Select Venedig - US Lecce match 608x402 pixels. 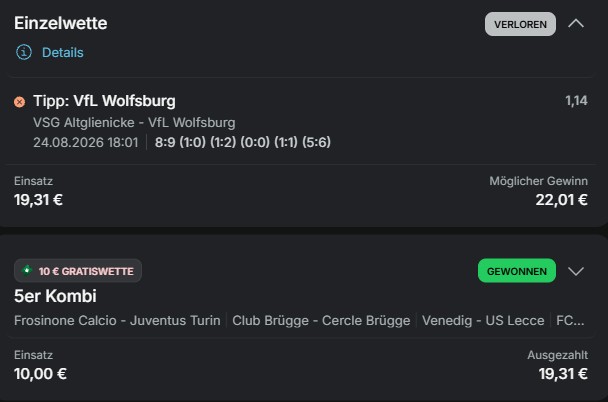483,321
